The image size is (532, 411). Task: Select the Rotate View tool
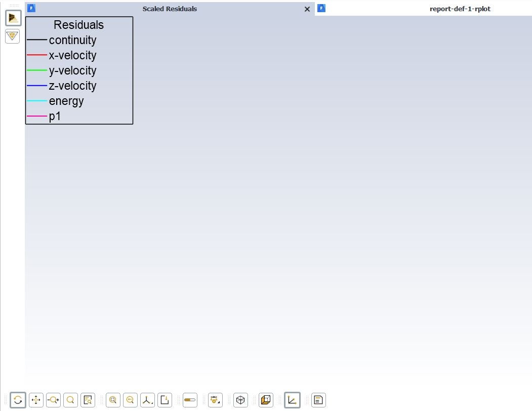[18, 400]
